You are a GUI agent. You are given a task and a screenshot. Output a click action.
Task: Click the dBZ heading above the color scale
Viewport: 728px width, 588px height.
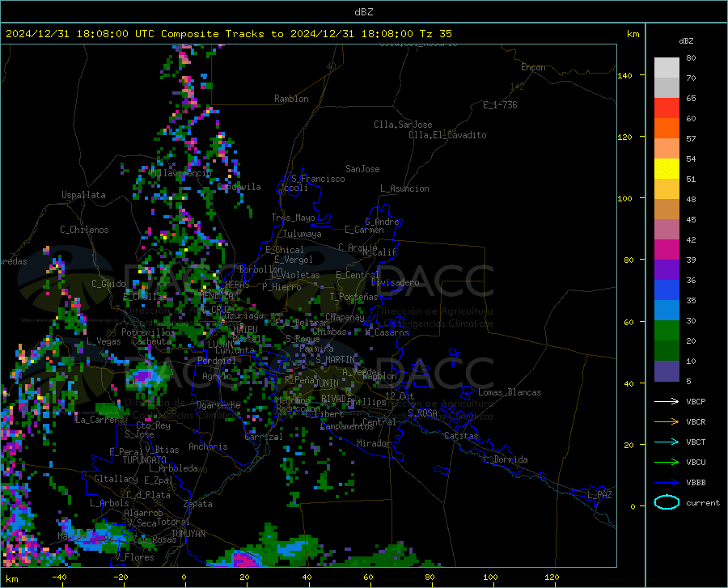pyautogui.click(x=686, y=40)
